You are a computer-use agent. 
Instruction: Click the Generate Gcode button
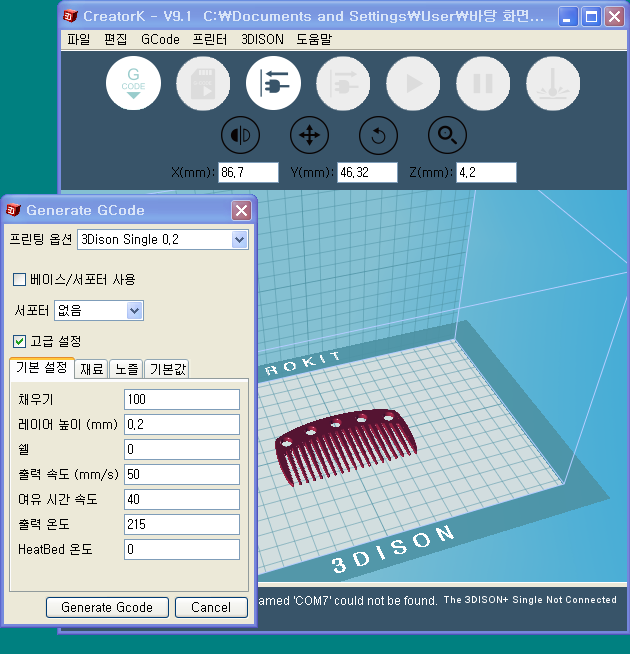click(x=107, y=607)
